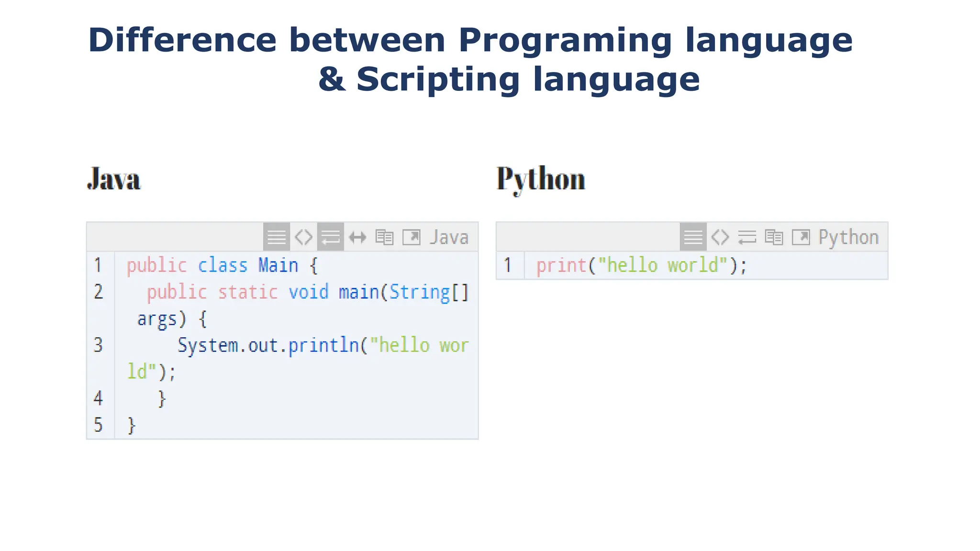Click 'public static void main(String[]' line
The height and width of the screenshot is (551, 980).
tap(308, 292)
